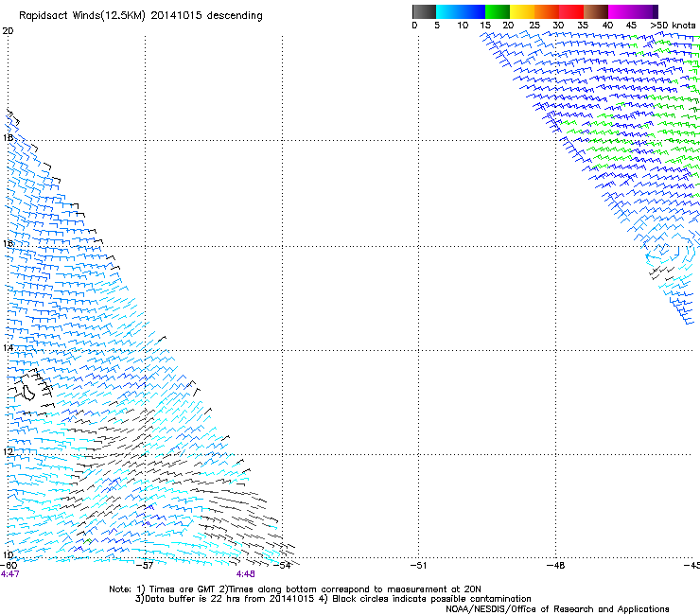This screenshot has height=615, width=700.
Task: Select the yellow 20–25 knots color segment
Action: (x=522, y=11)
